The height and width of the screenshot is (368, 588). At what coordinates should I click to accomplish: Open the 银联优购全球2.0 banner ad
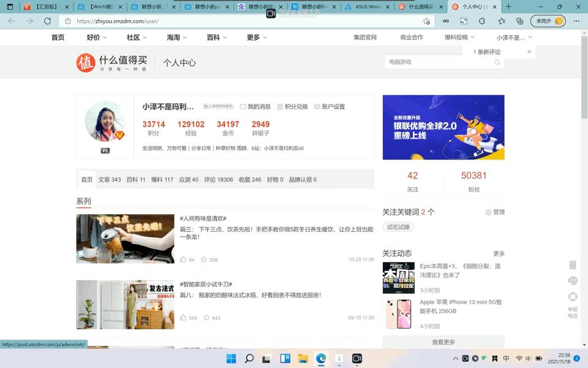[x=443, y=127]
